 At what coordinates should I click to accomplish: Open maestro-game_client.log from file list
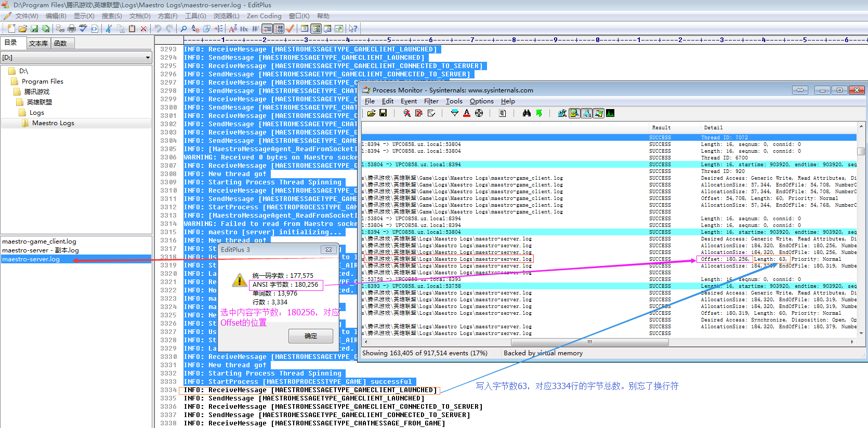39,242
